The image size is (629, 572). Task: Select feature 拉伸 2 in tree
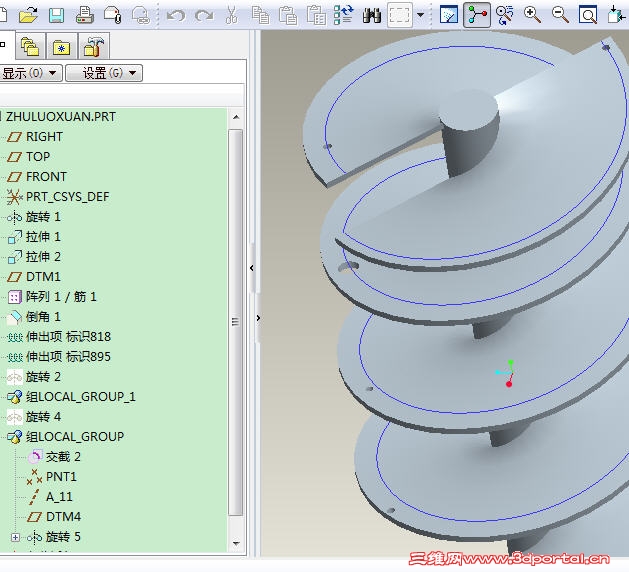[43, 257]
